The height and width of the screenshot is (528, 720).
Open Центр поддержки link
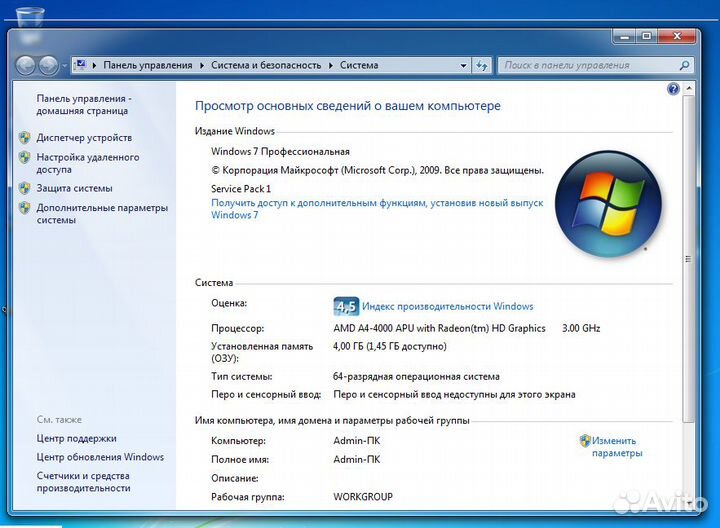76,438
